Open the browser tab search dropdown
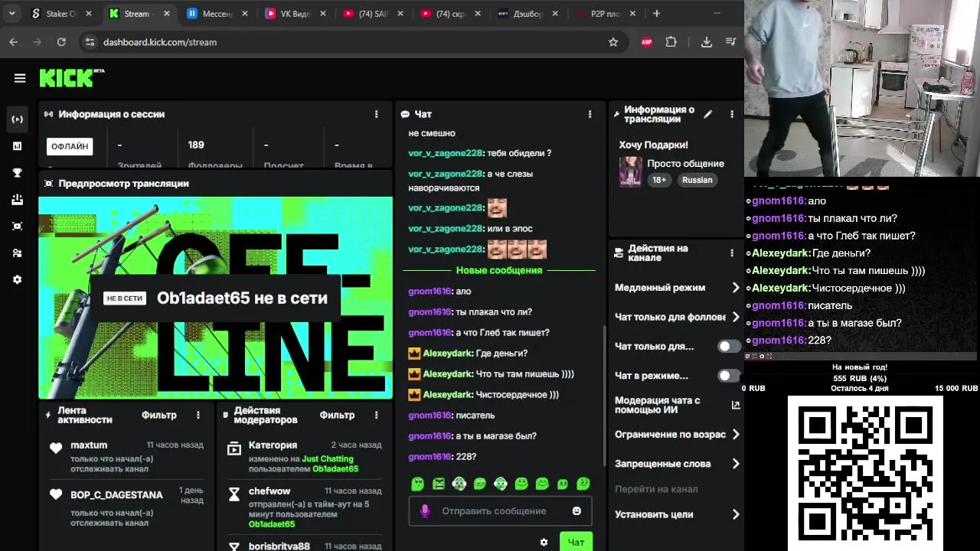 click(12, 14)
